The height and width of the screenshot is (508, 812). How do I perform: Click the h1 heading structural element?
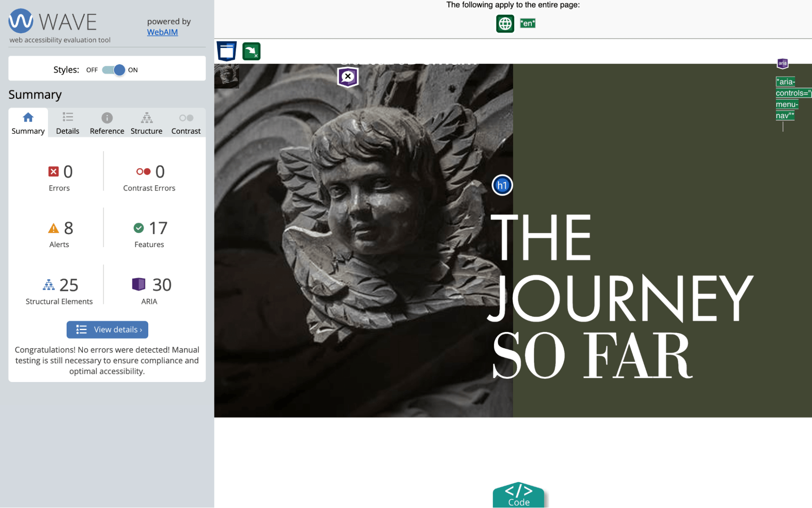501,185
